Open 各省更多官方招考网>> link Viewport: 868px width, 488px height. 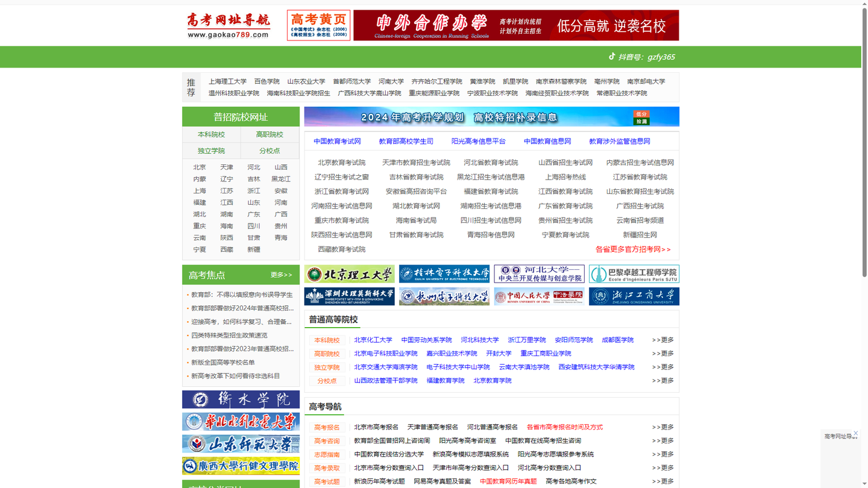(633, 249)
